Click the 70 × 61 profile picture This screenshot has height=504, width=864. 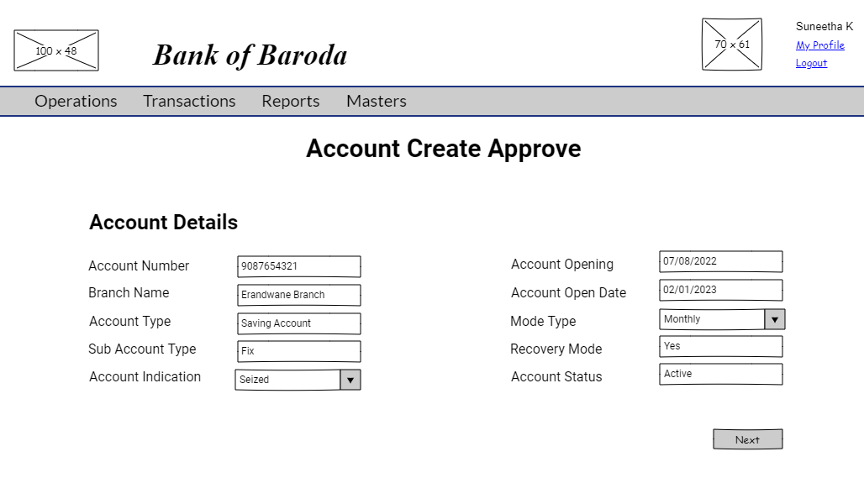pos(732,45)
